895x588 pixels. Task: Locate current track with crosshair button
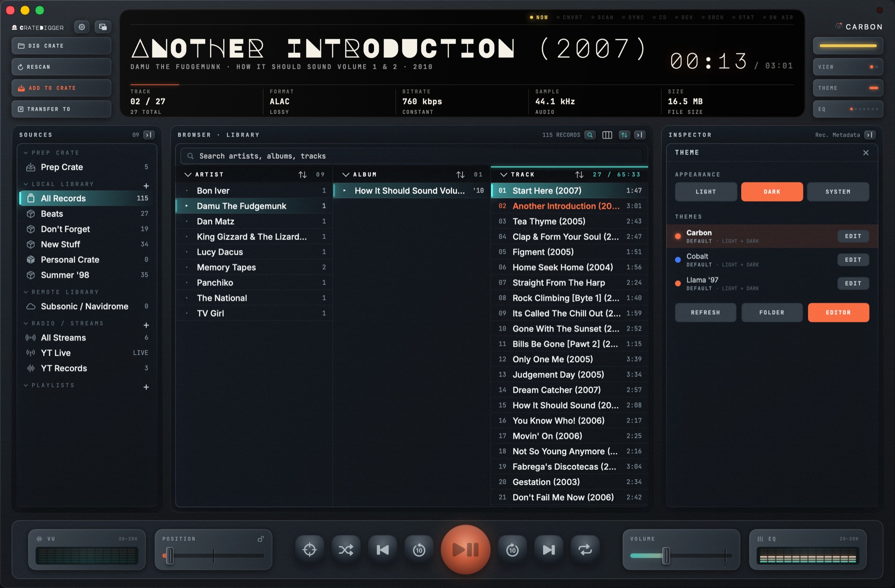(x=310, y=550)
